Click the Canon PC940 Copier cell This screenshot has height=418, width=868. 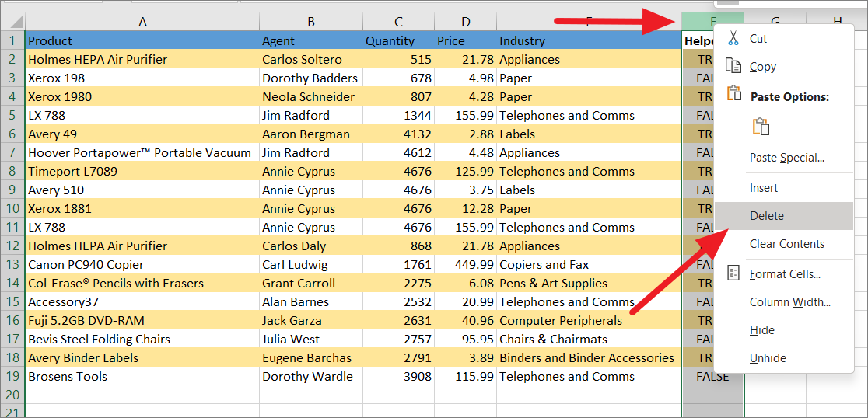(142, 265)
